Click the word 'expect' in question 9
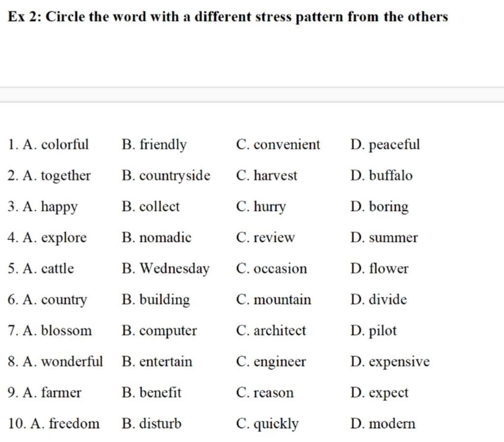 pyautogui.click(x=388, y=393)
